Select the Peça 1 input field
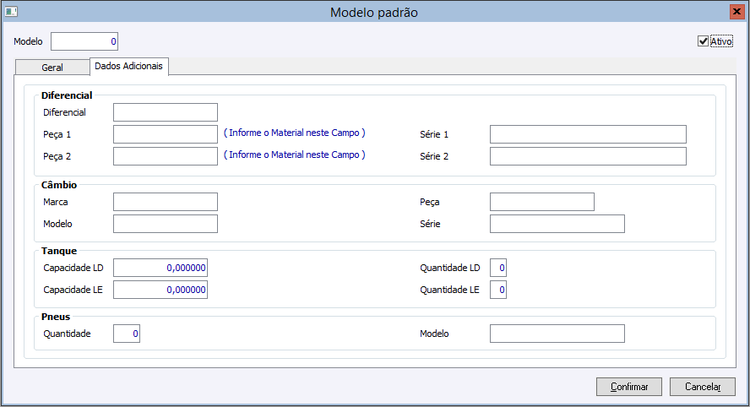This screenshot has height=407, width=750. click(165, 134)
